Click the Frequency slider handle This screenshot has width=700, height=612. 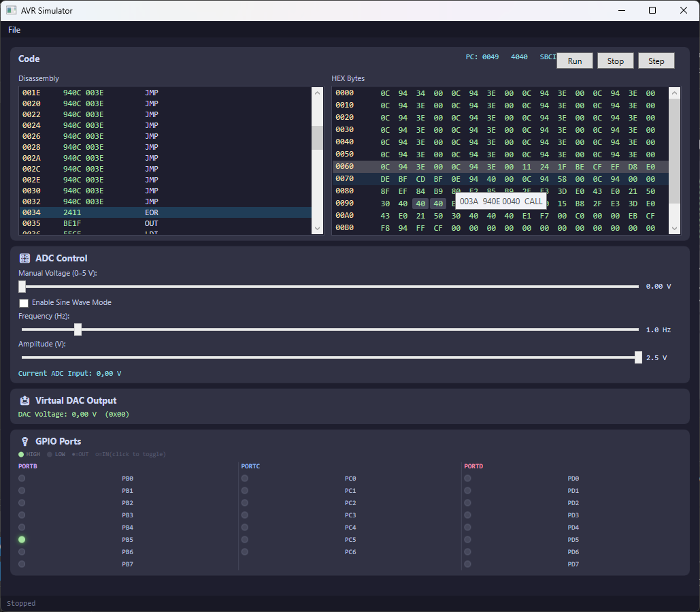pyautogui.click(x=78, y=329)
